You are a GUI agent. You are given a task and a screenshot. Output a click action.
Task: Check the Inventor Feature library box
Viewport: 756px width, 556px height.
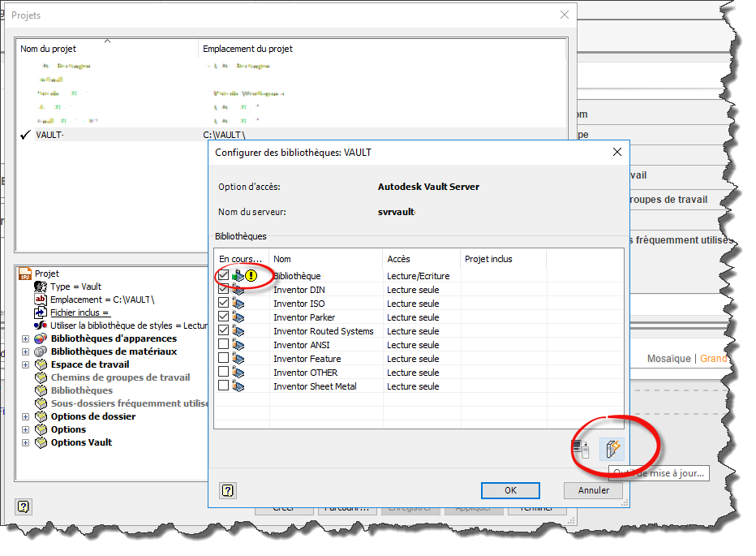pyautogui.click(x=223, y=359)
